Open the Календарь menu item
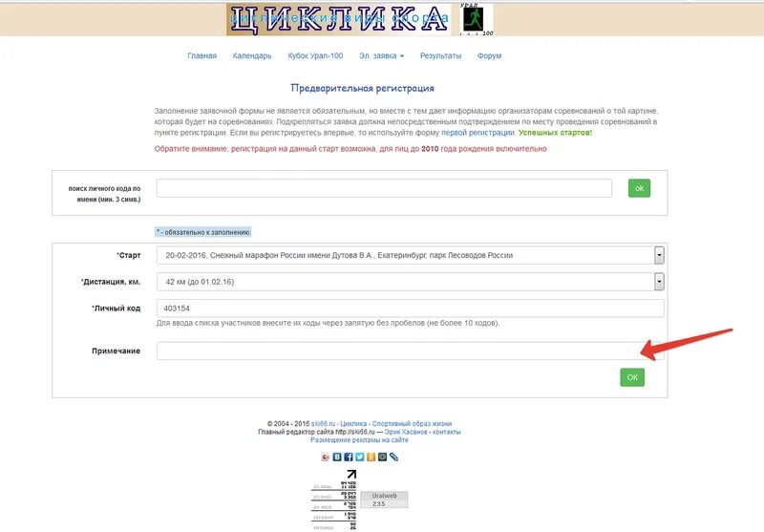Viewport: 764px width, 532px height. (x=252, y=56)
